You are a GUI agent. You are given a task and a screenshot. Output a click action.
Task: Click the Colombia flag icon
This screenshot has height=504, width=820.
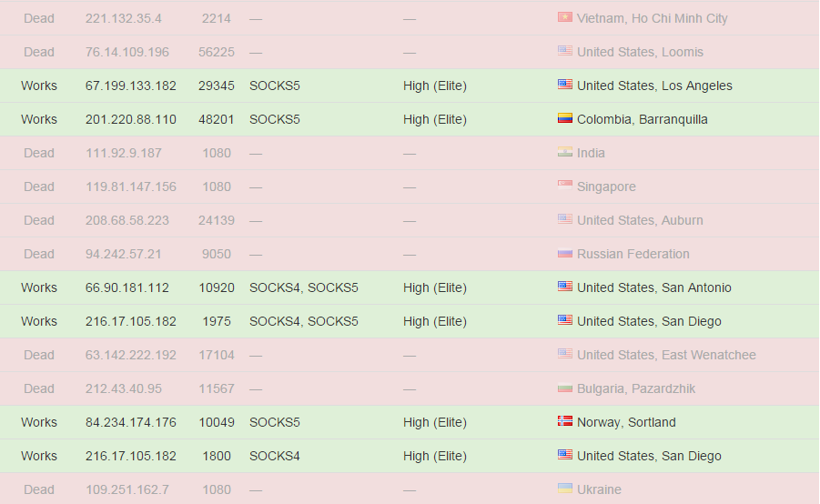565,118
